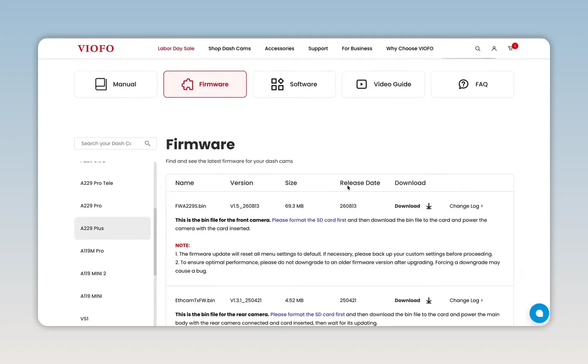Click download arrow icon for EthcamTxFW.bin

pyautogui.click(x=429, y=300)
